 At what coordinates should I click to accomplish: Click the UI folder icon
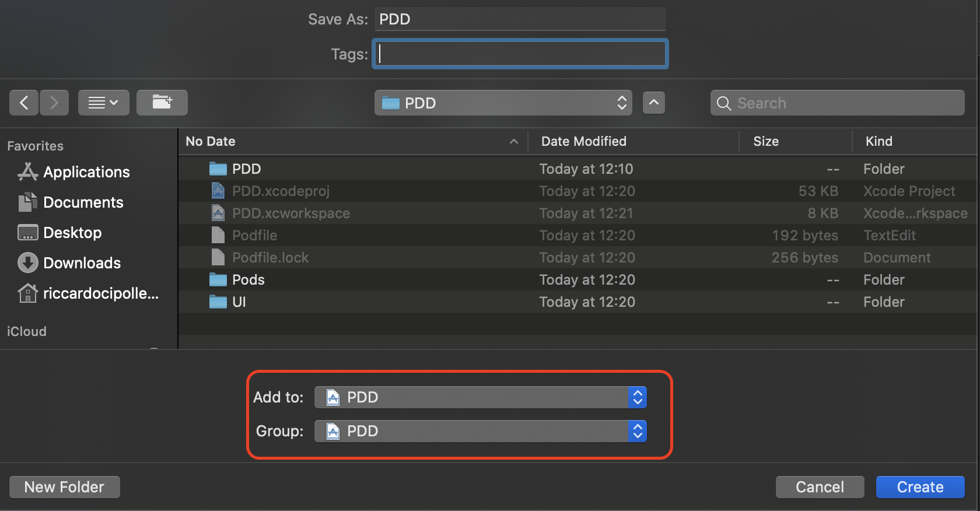(x=218, y=302)
